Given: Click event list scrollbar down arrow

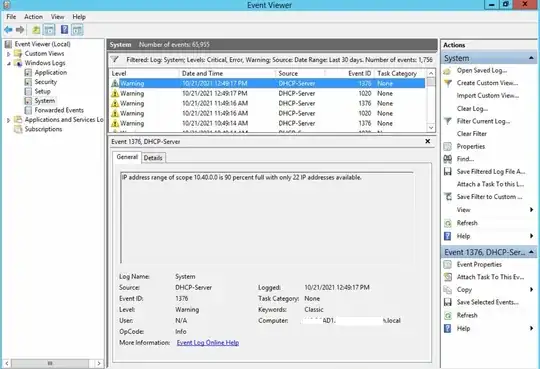Looking at the screenshot, I should point(431,128).
